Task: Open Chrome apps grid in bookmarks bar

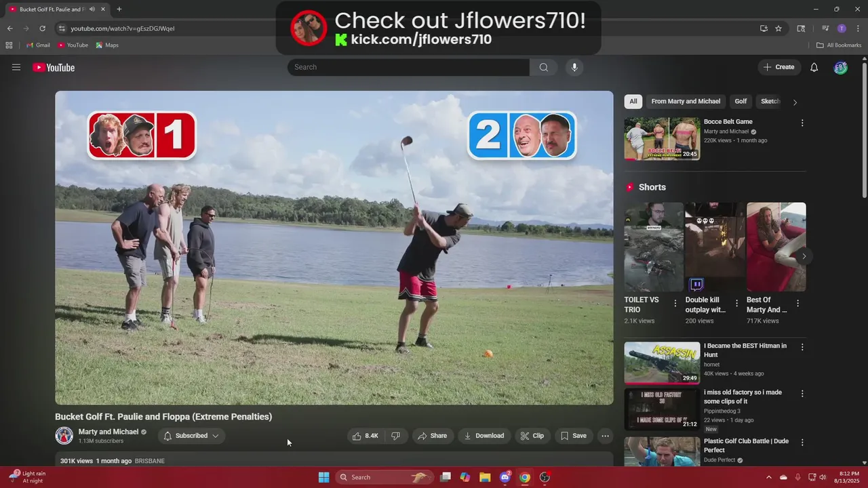Action: [x=9, y=45]
